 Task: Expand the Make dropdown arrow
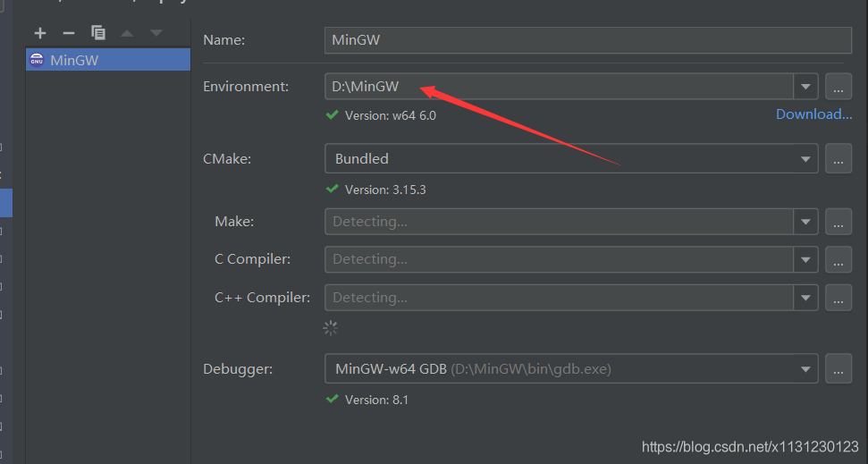805,222
